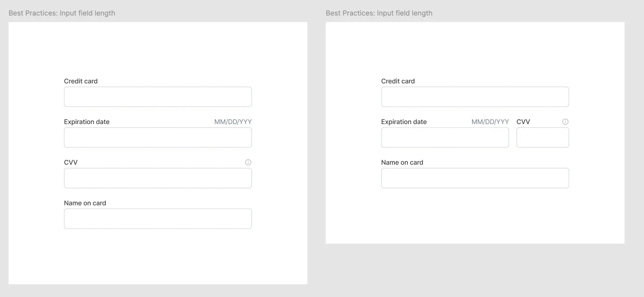Click the shorter Expiration date input on right
Screen dimensions: 644x297
pyautogui.click(x=445, y=137)
